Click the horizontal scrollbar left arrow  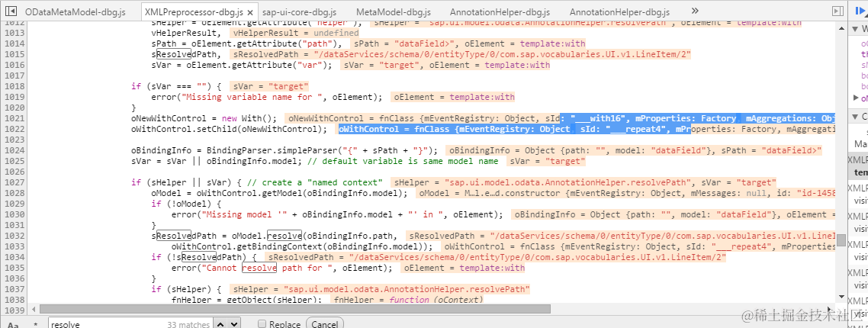click(34, 309)
